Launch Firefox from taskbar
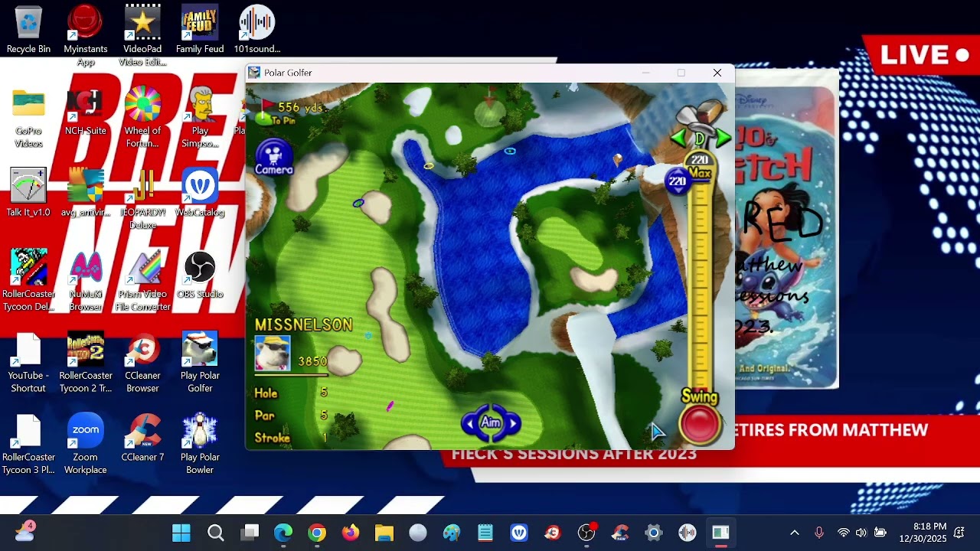 (351, 533)
